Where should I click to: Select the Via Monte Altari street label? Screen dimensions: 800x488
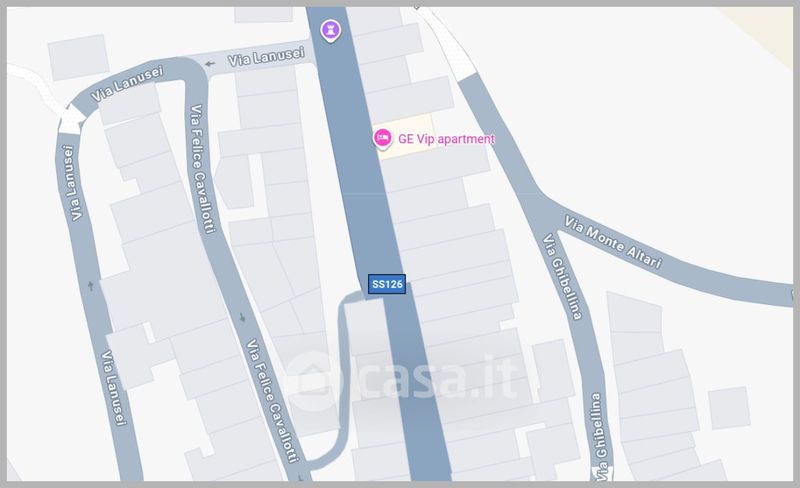613,242
